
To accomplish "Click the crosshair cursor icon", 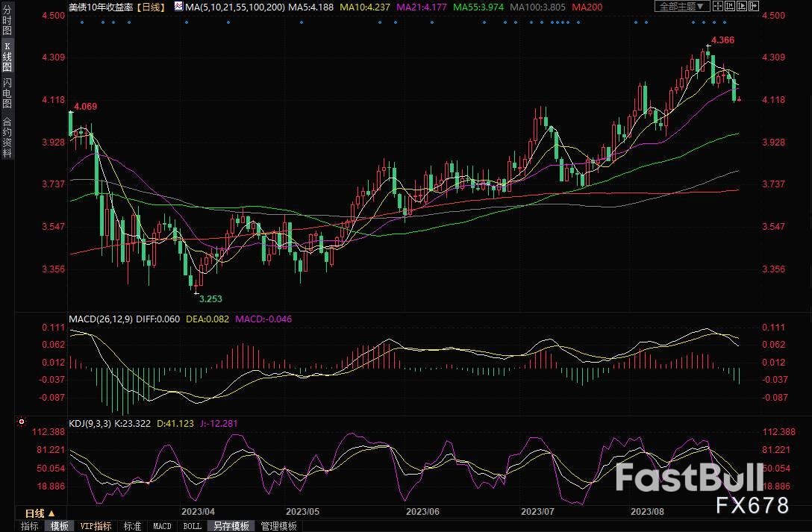I will pyautogui.click(x=718, y=6).
